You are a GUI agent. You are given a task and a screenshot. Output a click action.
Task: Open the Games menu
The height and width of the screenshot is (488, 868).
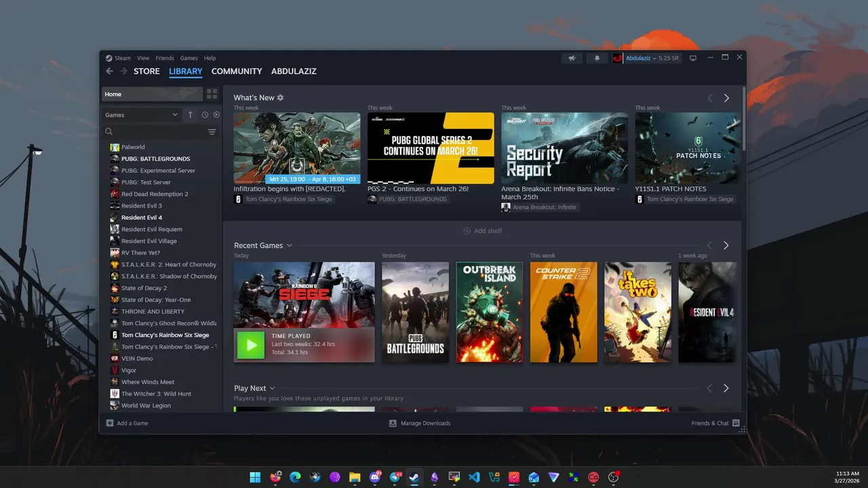189,58
